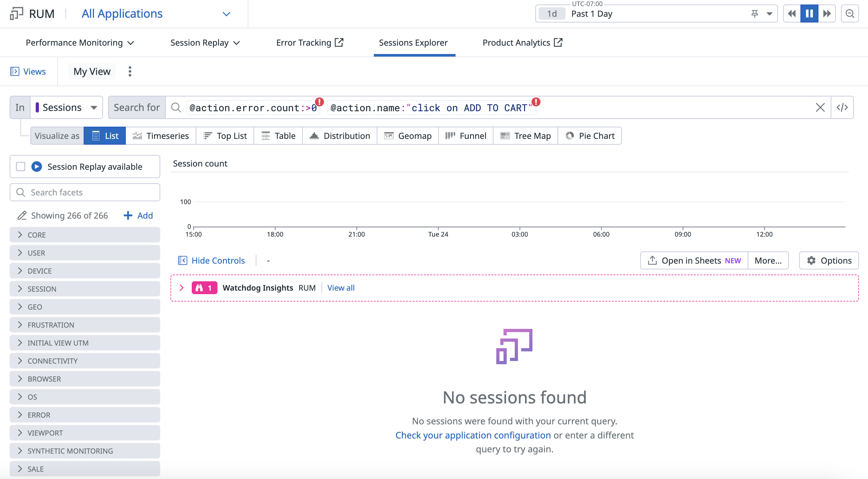This screenshot has width=868, height=479.
Task: Open the Sessions event type dropdown
Action: tap(66, 107)
